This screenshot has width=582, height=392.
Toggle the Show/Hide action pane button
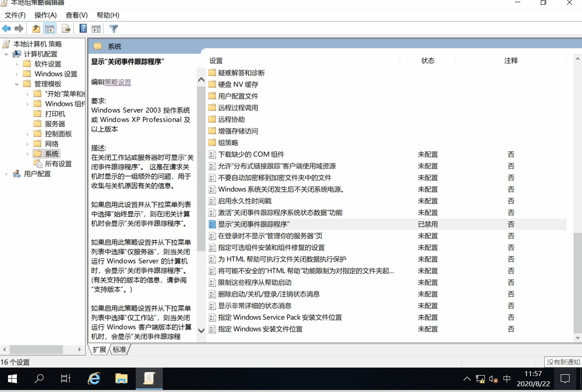(96, 29)
